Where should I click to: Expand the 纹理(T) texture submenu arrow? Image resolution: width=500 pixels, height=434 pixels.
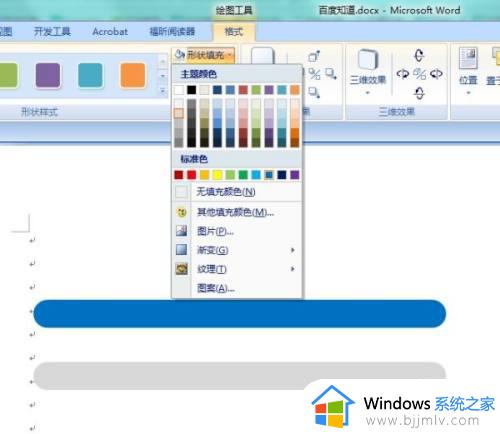click(292, 269)
